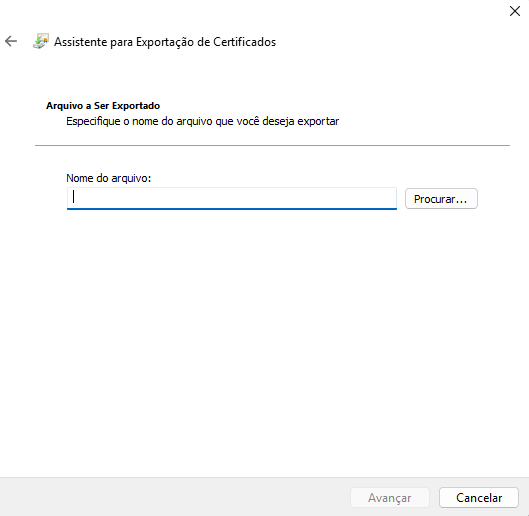The image size is (529, 516).
Task: Click the disabled Avançar button
Action: (390, 497)
